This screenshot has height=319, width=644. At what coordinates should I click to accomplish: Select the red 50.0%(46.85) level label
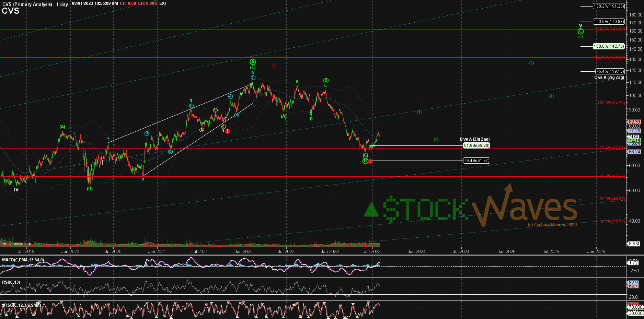(612, 199)
